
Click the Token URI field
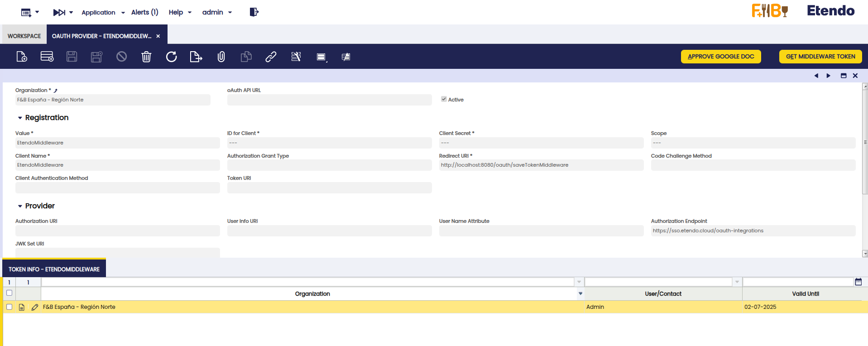tap(329, 187)
